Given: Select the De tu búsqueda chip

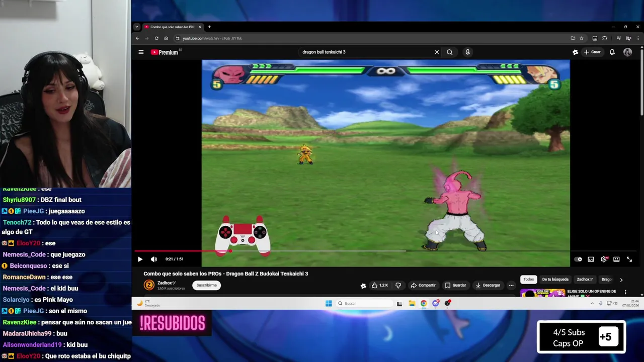Looking at the screenshot, I should [x=555, y=280].
